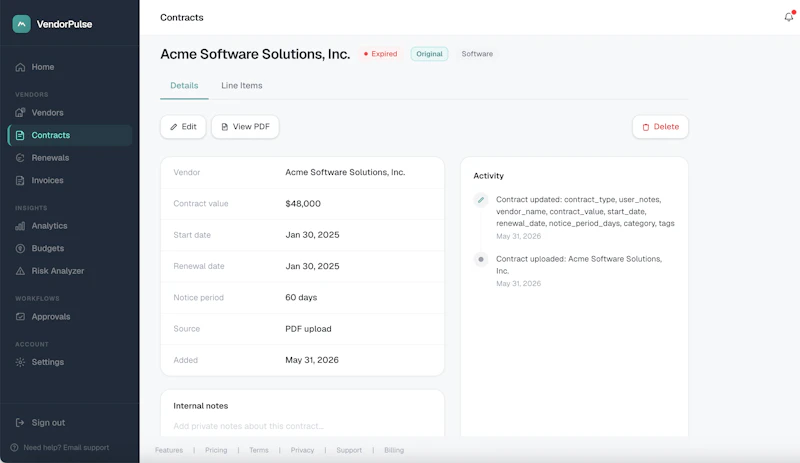The image size is (800, 463).
Task: Click the Analytics bar chart icon
Action: [20, 226]
